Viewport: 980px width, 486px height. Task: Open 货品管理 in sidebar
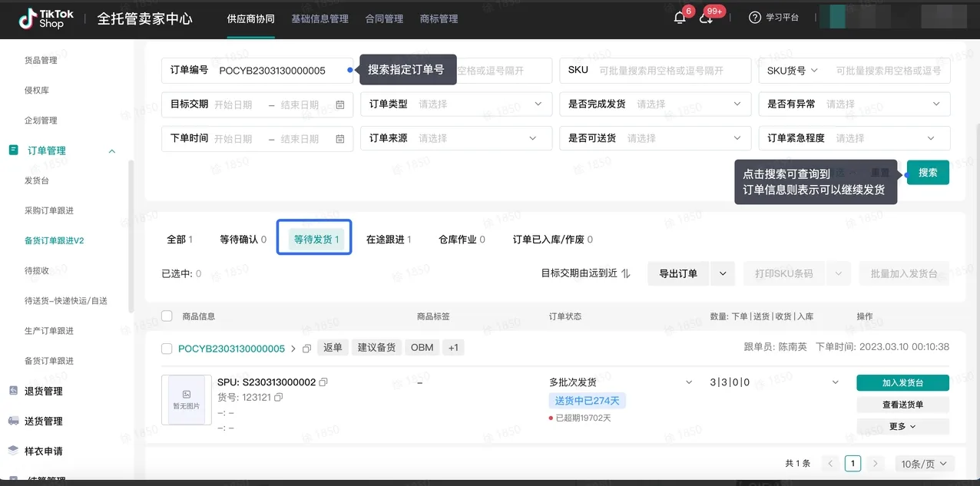(x=41, y=60)
